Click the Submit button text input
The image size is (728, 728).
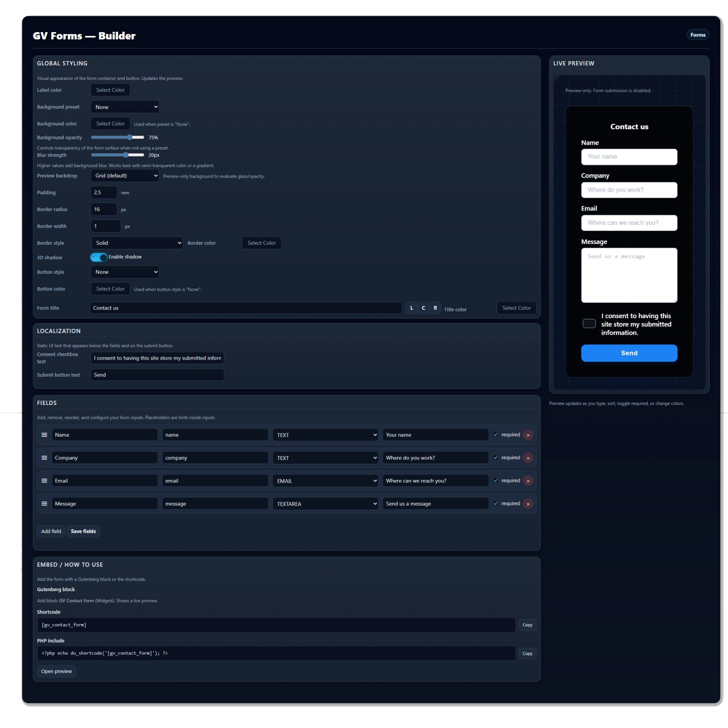pyautogui.click(x=157, y=375)
